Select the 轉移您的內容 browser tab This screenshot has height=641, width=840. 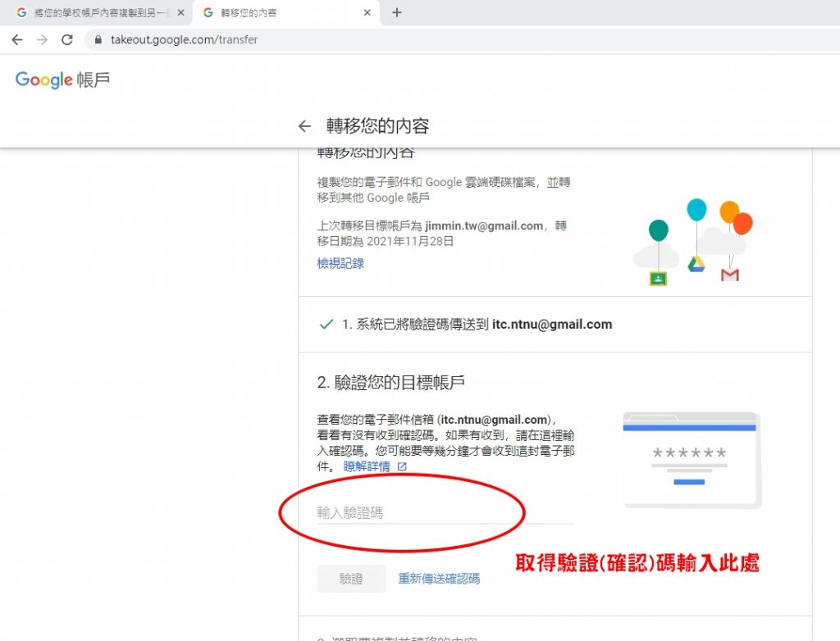pos(286,12)
